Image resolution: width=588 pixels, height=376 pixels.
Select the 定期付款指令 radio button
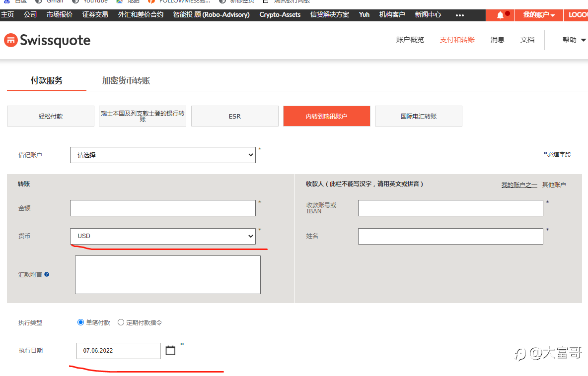pos(121,322)
